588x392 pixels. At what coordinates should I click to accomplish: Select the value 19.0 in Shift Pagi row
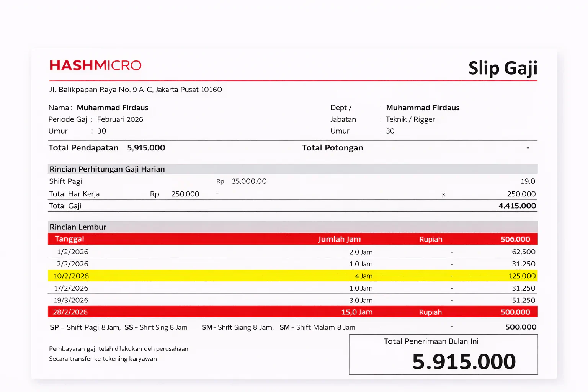pos(528,181)
